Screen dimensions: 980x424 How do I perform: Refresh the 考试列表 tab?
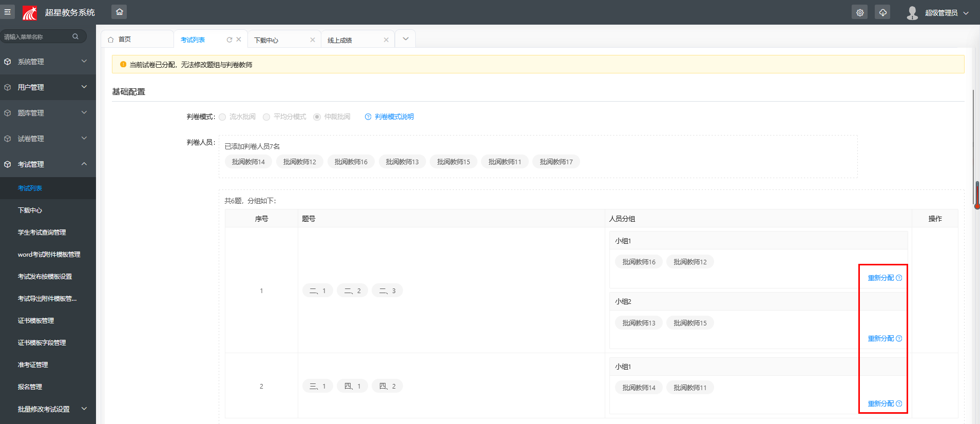229,40
